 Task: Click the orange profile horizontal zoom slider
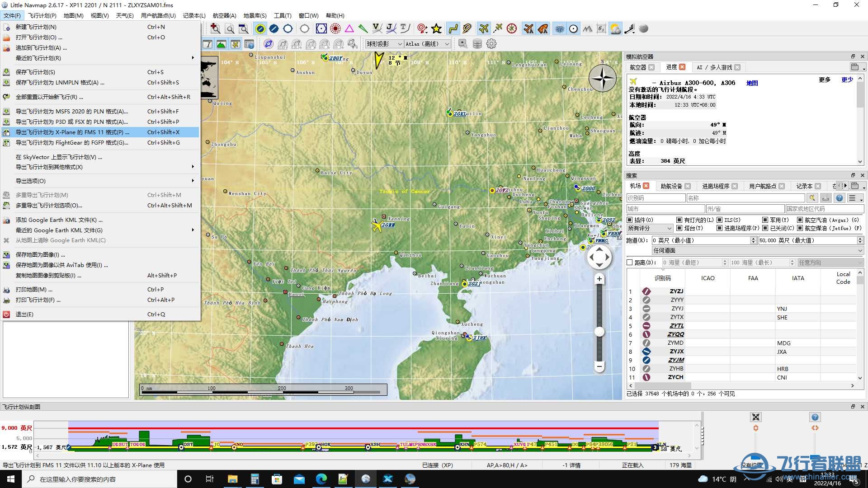pyautogui.click(x=815, y=428)
